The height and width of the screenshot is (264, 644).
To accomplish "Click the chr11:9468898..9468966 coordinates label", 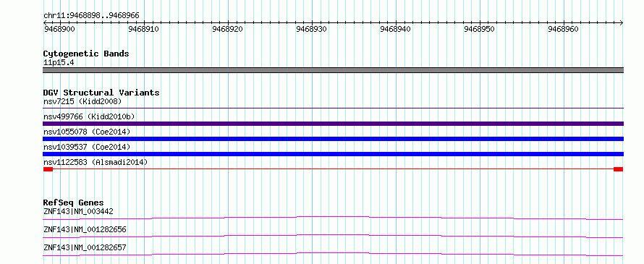I will (x=91, y=16).
